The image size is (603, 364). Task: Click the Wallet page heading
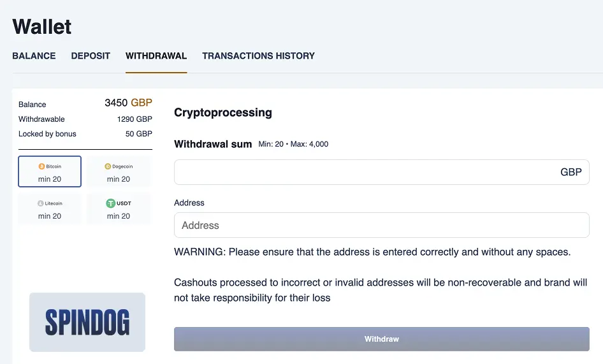tap(42, 27)
